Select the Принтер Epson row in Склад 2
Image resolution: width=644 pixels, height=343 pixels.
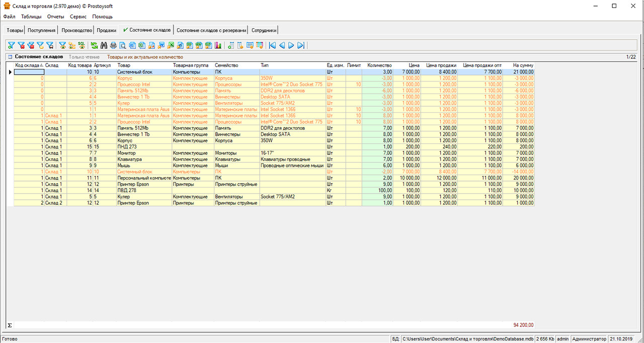point(133,203)
